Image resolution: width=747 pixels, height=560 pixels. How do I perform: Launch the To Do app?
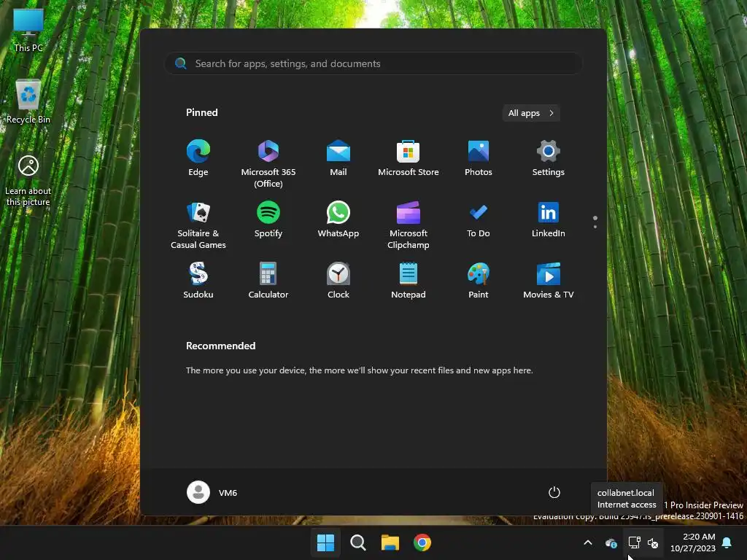tap(479, 219)
